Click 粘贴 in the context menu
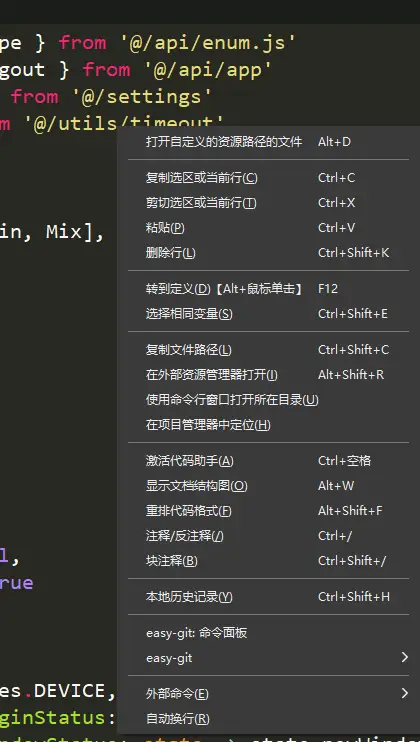 point(268,228)
